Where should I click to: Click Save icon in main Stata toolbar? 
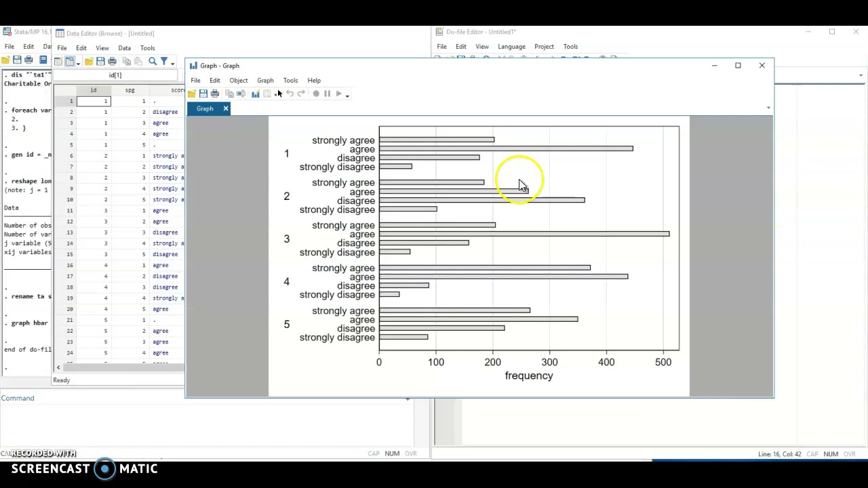coord(17,60)
